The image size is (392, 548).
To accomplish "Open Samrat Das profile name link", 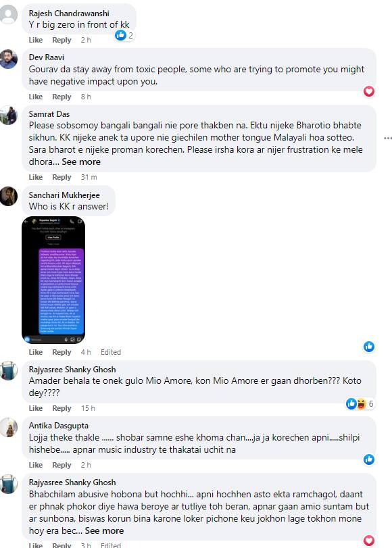I will [x=49, y=114].
